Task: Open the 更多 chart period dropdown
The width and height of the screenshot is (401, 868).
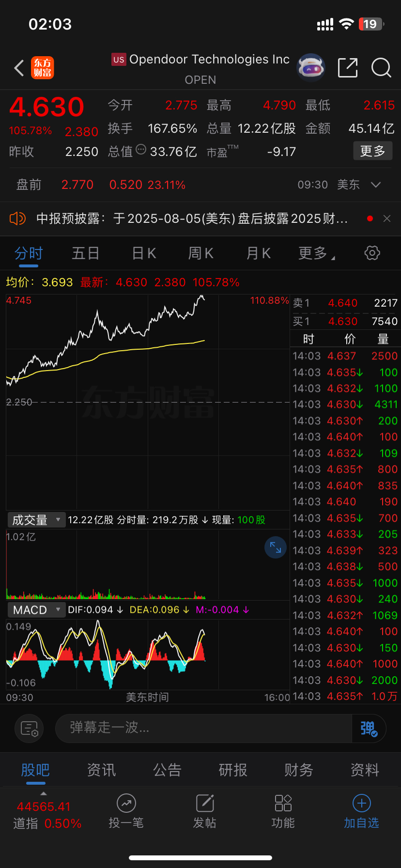Action: click(x=317, y=253)
